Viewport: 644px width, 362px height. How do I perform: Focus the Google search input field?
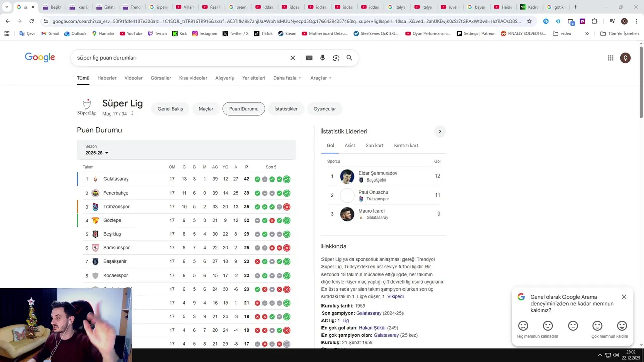[181, 58]
